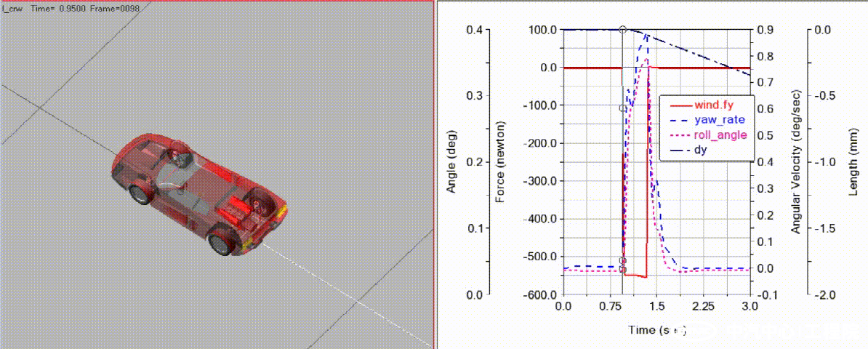Click the 3.0 tick on the time axis
Viewport: 868px width, 349px height.
(x=750, y=308)
